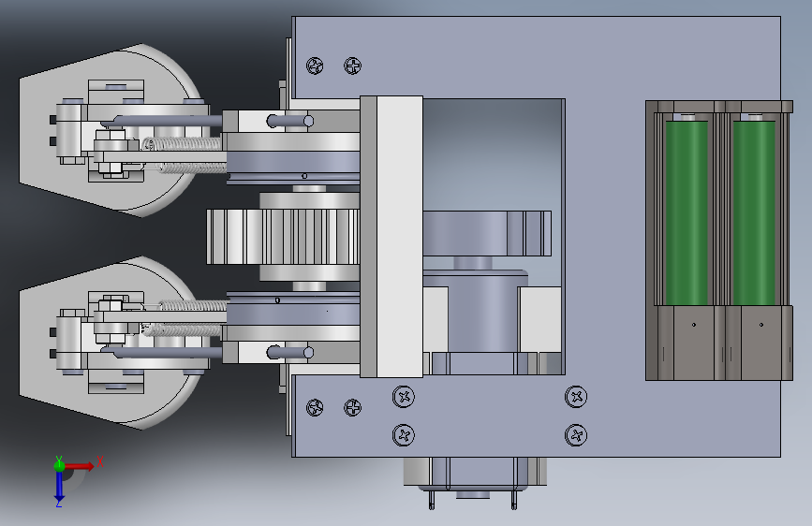Image resolution: width=812 pixels, height=526 pixels.
Task: Click the blue Z axis of the orientation triad
Action: (59, 487)
